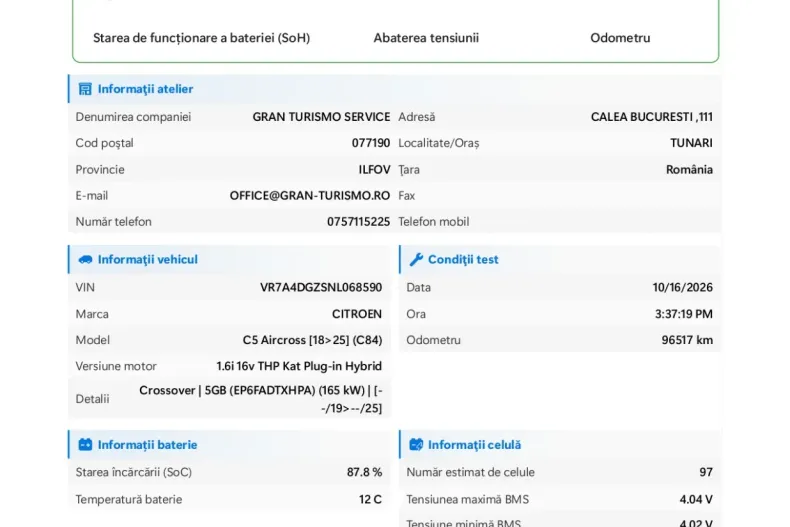Click the estimated cell count 97
Image resolution: width=790 pixels, height=527 pixels.
[x=706, y=472]
